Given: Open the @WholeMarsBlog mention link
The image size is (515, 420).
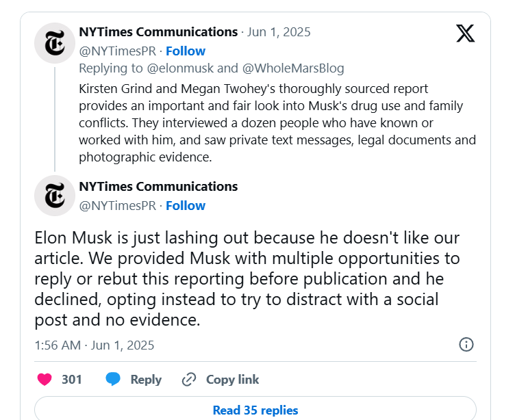Looking at the screenshot, I should tap(293, 68).
